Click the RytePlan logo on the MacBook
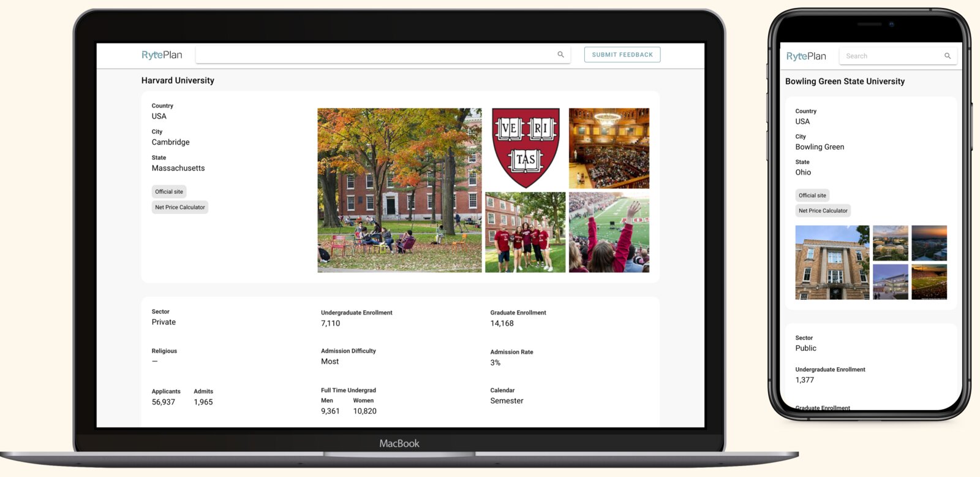This screenshot has width=980, height=477. [162, 55]
